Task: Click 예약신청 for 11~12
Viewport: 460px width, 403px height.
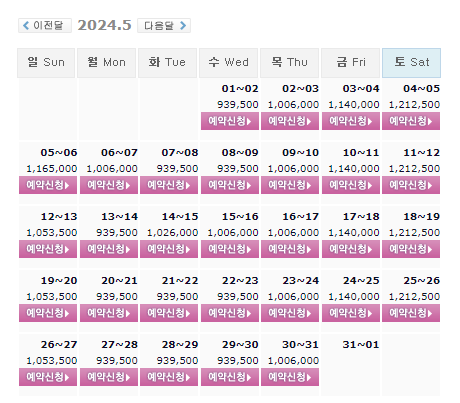Action: pyautogui.click(x=411, y=185)
